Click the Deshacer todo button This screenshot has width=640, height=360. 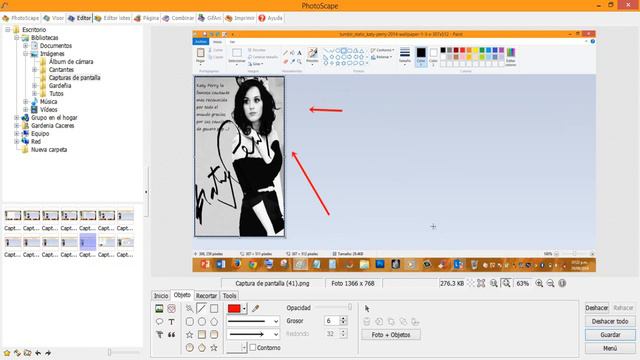click(x=610, y=321)
